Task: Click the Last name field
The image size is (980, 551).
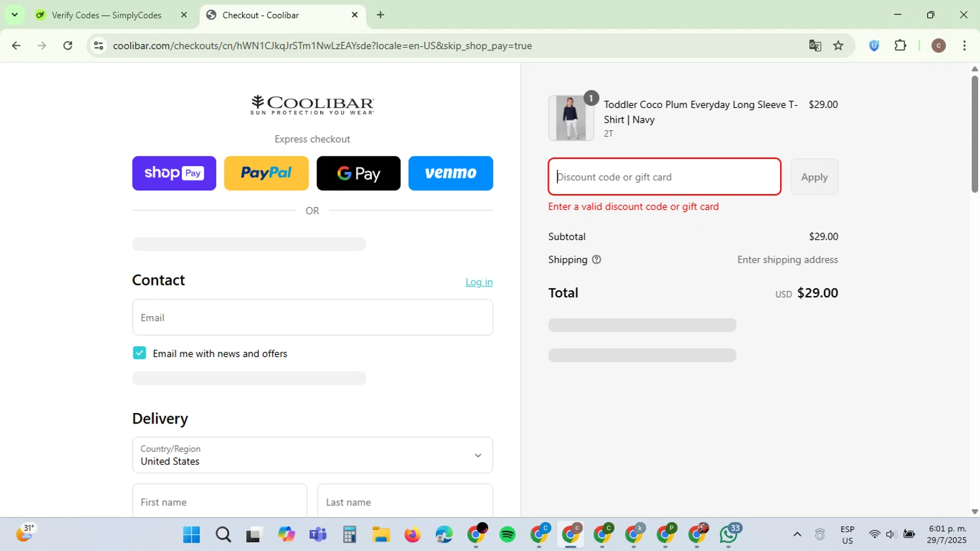Action: point(405,501)
